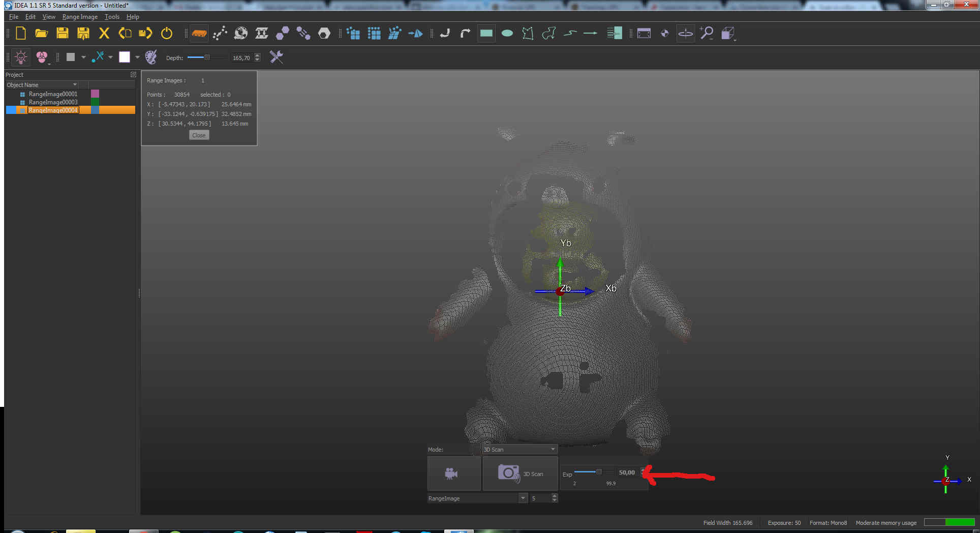This screenshot has height=533, width=980.
Task: Click the white background color swatch
Action: 125,57
